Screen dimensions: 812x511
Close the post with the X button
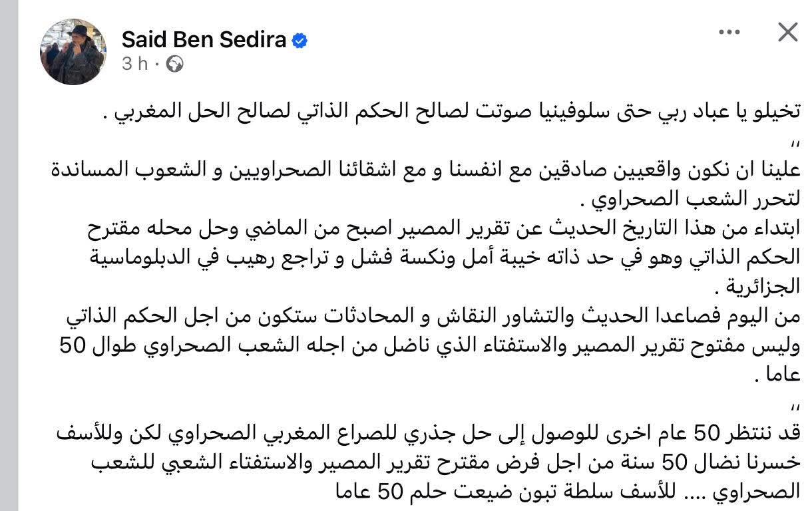(x=788, y=32)
